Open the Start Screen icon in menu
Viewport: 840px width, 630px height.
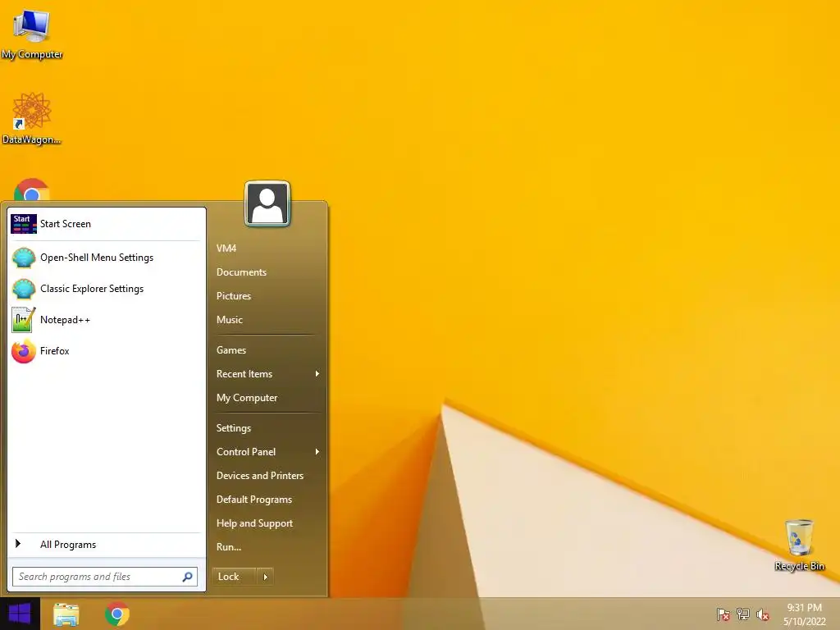[x=24, y=224]
